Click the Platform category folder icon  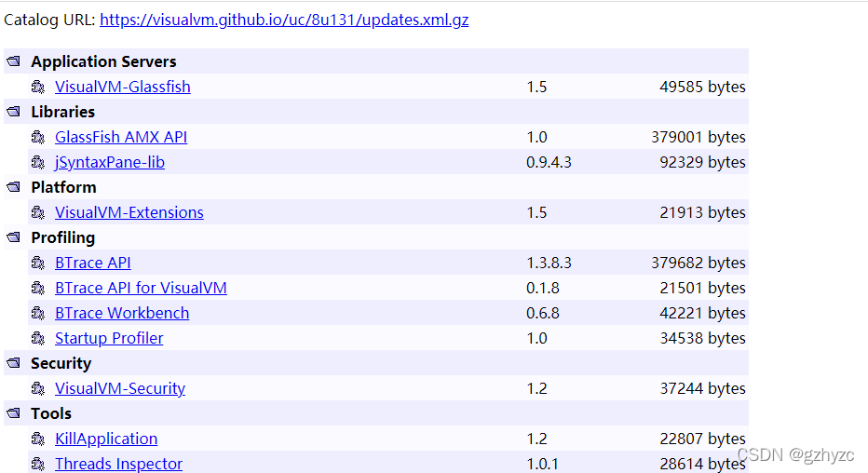click(13, 187)
